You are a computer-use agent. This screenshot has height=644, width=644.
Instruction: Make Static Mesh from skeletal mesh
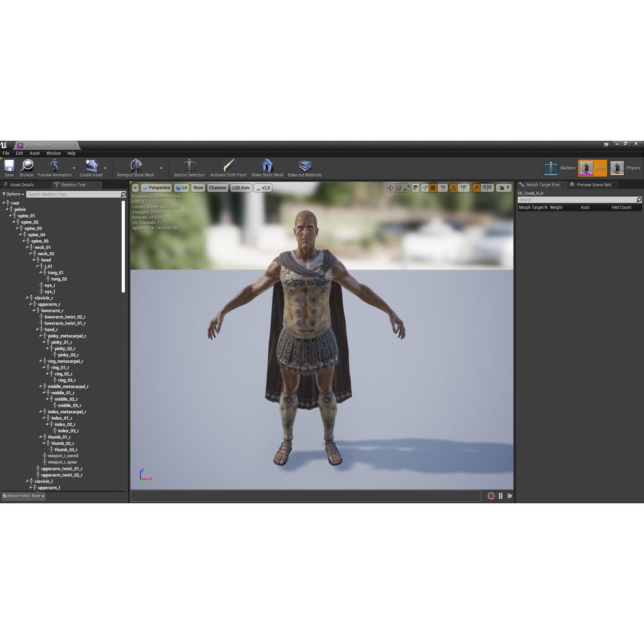[267, 168]
